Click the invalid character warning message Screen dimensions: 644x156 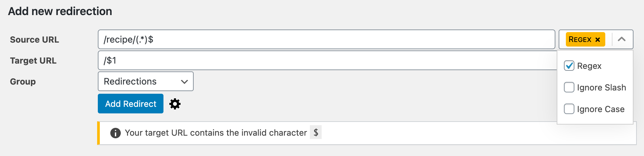(216, 133)
